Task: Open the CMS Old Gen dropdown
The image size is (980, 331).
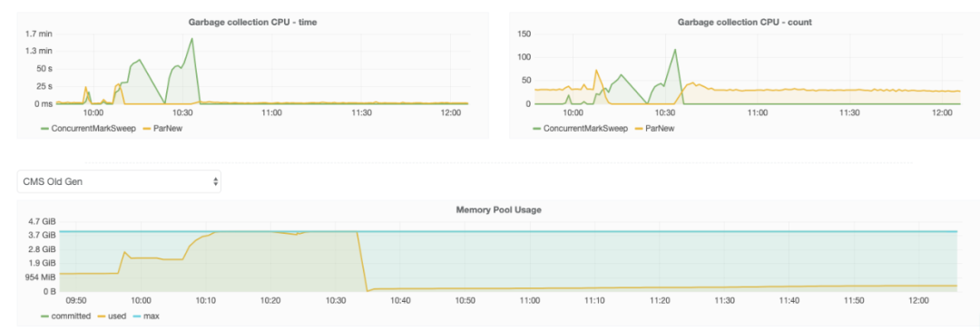Action: click(x=119, y=181)
